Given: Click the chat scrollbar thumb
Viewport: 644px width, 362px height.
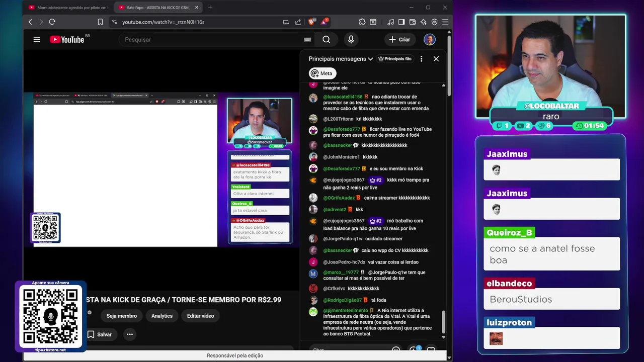Looking at the screenshot, I should (443, 322).
